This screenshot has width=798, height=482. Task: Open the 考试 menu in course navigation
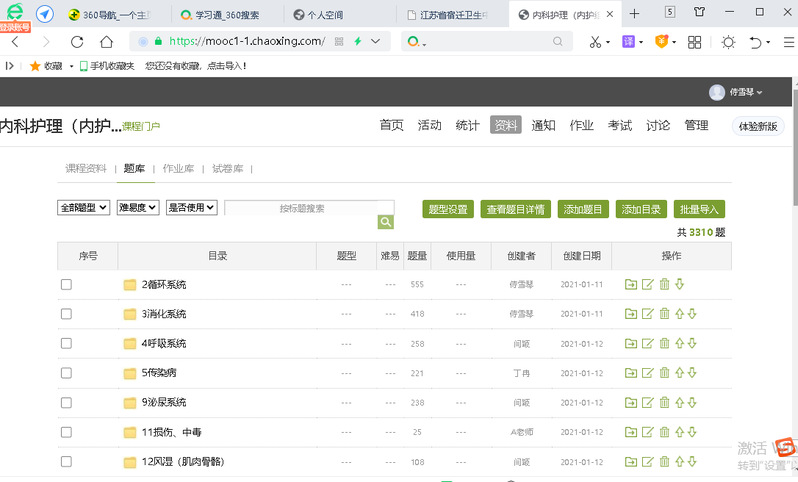tap(620, 125)
